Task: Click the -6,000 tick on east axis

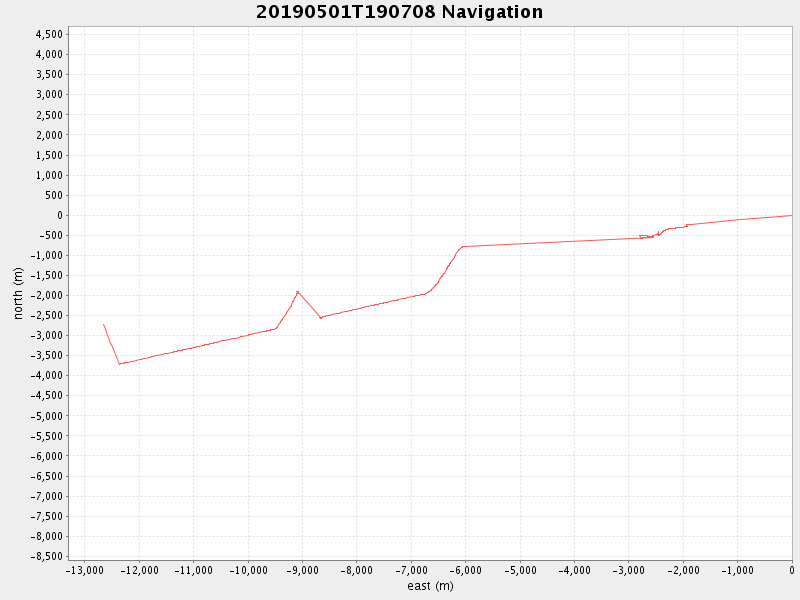Action: point(465,570)
